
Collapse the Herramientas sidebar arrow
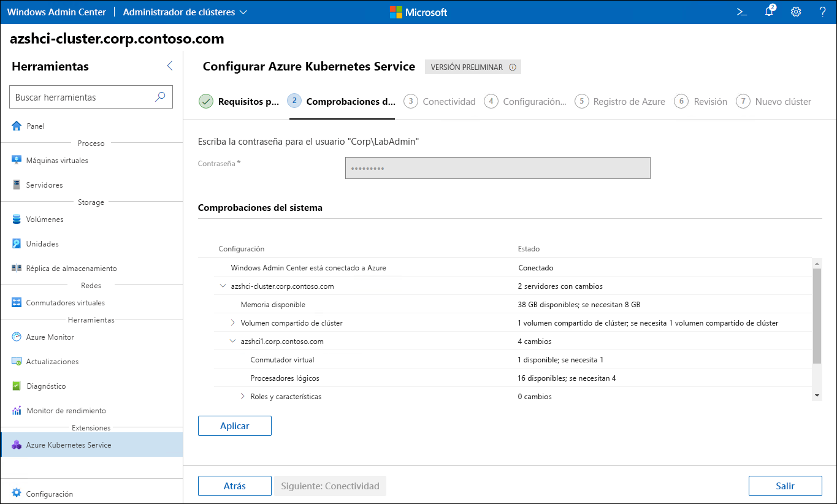tap(170, 66)
